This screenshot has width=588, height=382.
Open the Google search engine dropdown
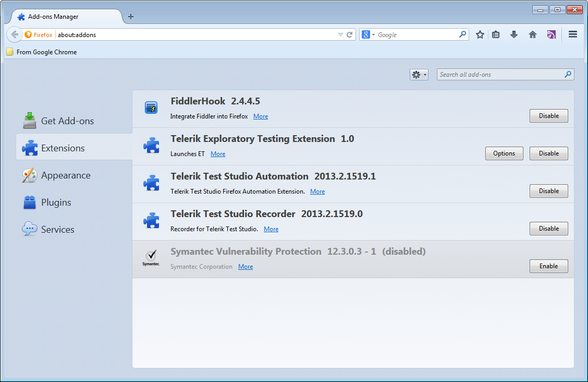point(369,34)
